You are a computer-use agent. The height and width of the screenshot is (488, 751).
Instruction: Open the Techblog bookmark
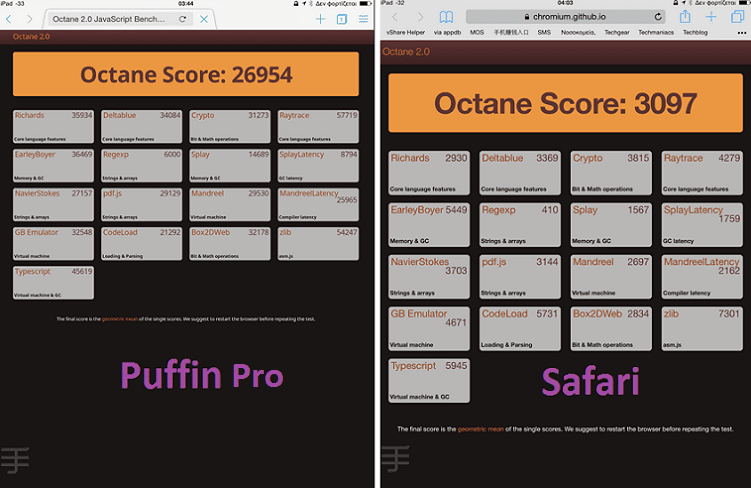(695, 33)
